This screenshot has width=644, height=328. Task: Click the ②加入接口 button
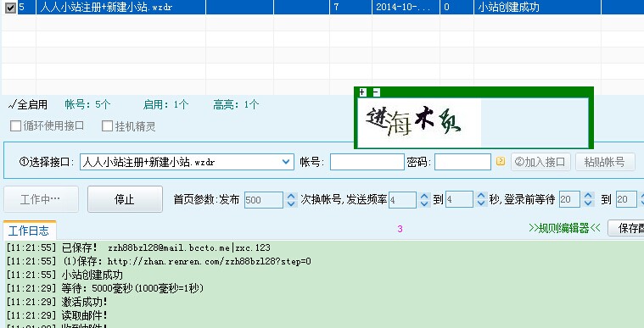(x=540, y=162)
